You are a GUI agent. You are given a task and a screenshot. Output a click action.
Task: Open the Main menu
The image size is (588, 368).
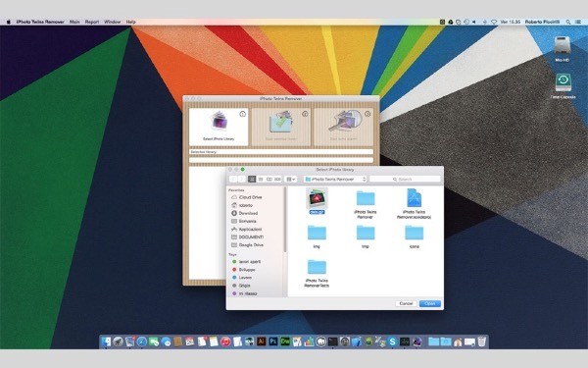click(x=74, y=22)
